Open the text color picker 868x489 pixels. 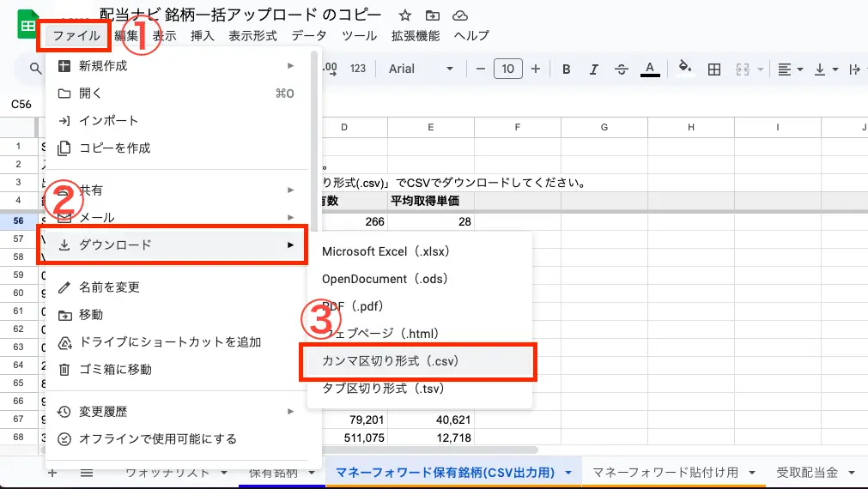(650, 69)
